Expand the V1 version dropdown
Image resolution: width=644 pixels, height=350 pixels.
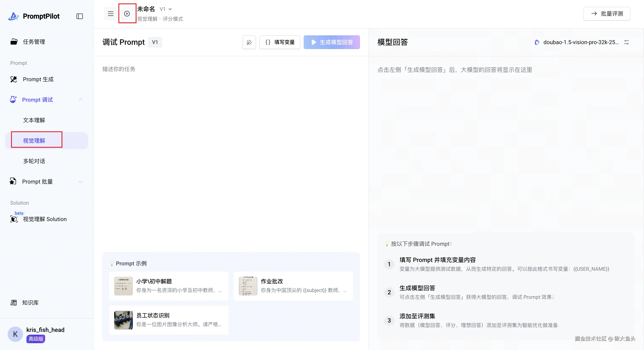click(x=166, y=9)
